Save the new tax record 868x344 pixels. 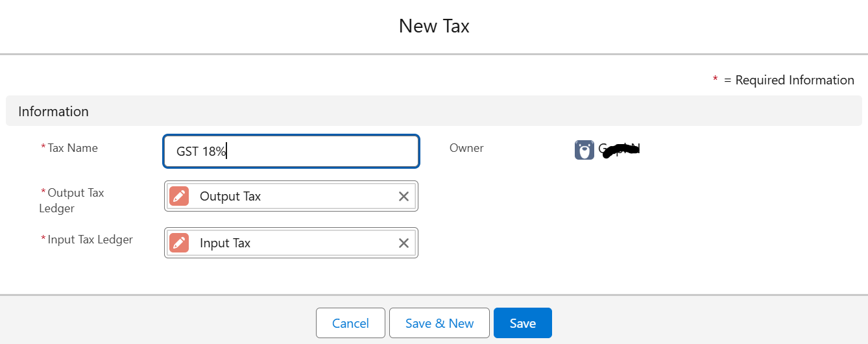(x=522, y=323)
